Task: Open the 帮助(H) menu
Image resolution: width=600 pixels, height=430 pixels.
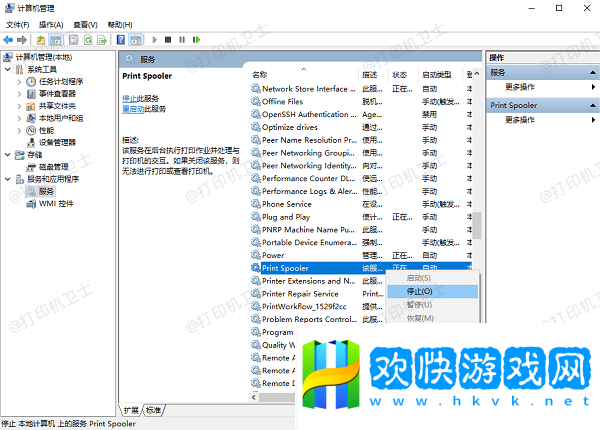Action: coord(120,25)
